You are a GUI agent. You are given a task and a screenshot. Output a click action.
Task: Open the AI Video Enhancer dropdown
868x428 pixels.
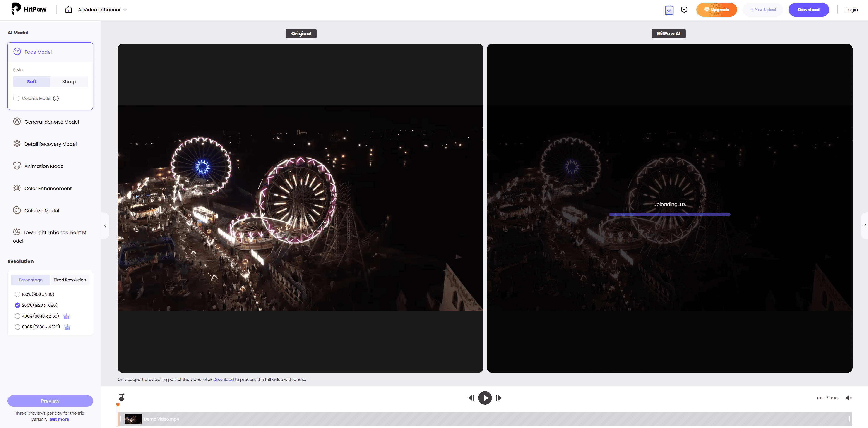click(102, 10)
